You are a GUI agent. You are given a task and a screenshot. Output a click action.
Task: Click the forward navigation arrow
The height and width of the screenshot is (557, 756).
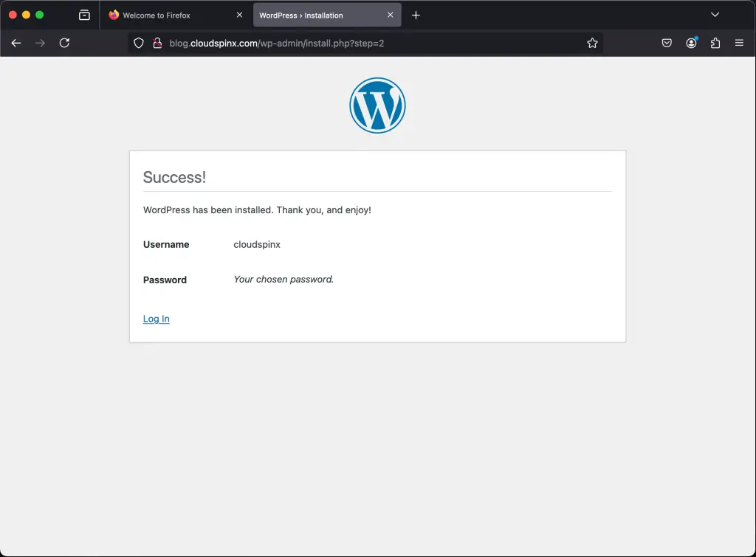pyautogui.click(x=40, y=43)
